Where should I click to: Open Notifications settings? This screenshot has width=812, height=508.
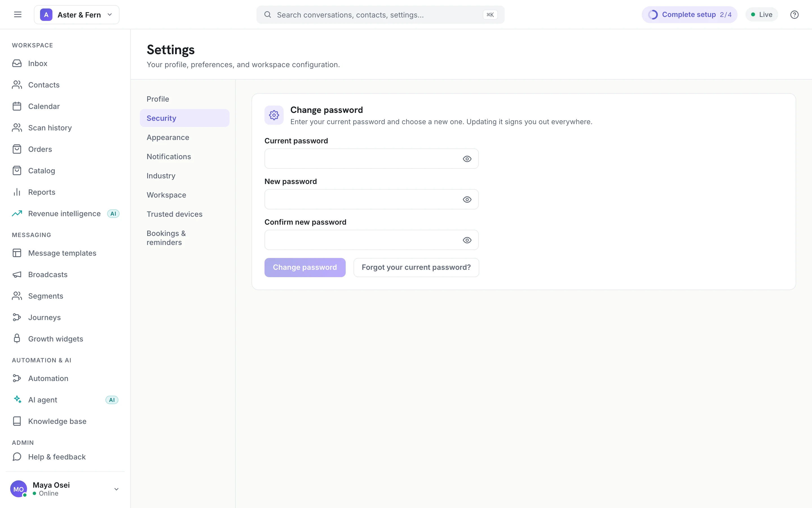[x=185, y=156]
